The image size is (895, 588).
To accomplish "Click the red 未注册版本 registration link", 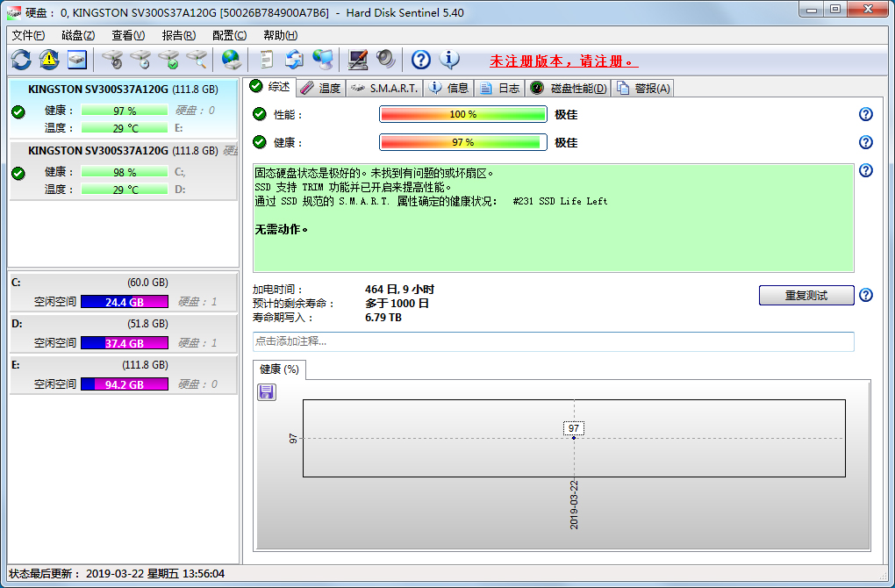I will coord(563,61).
